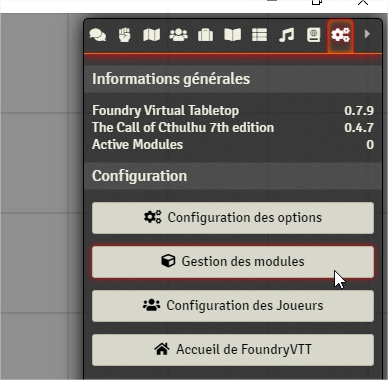Open Gestion des modules

(x=233, y=262)
